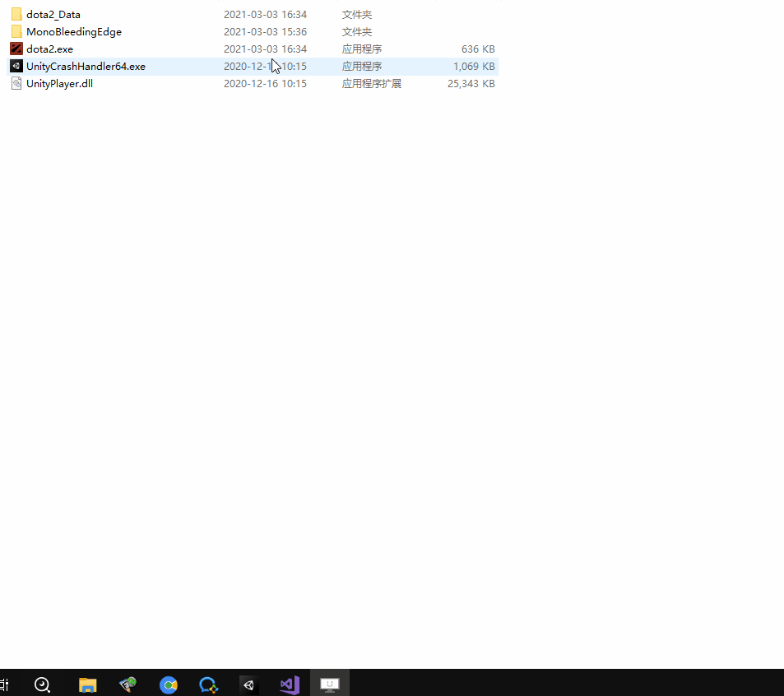
Task: Select the dota2_Data folder icon
Action: (x=16, y=15)
